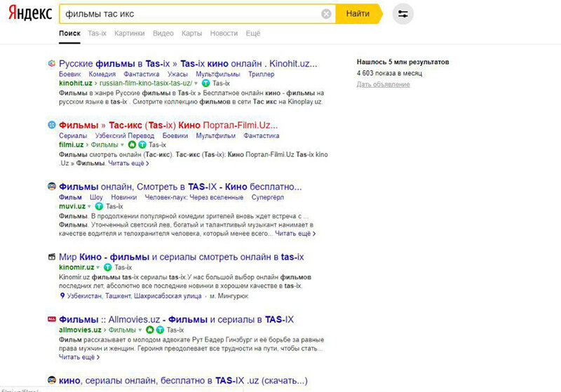
Task: Open Боевики sitelink under Filmi.Uz result
Action: (175, 135)
